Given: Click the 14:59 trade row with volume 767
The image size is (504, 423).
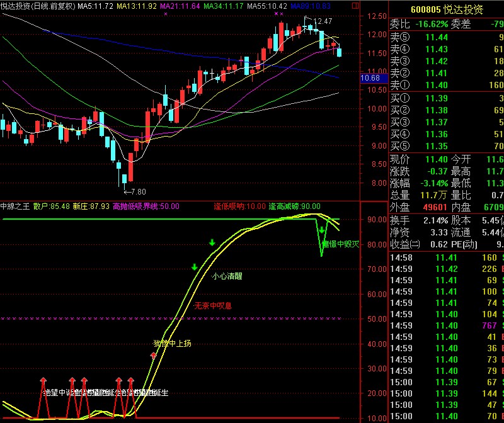Looking at the screenshot, I should (447, 325).
